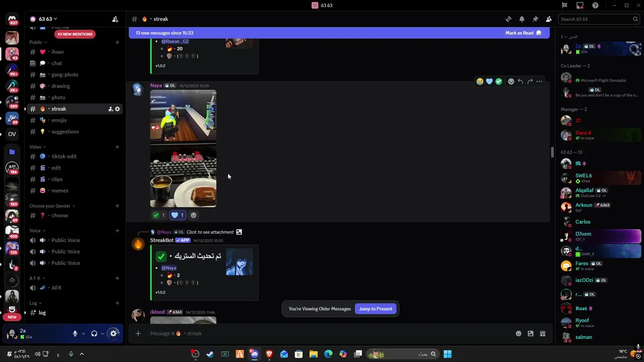This screenshot has width=644, height=362.
Task: Reply to Naya's message via reply arrow
Action: (x=520, y=81)
